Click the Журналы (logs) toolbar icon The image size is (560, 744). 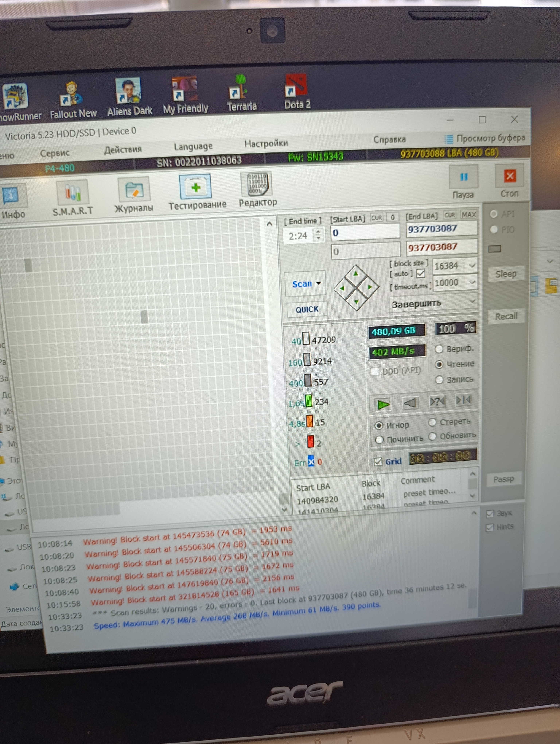pos(134,190)
